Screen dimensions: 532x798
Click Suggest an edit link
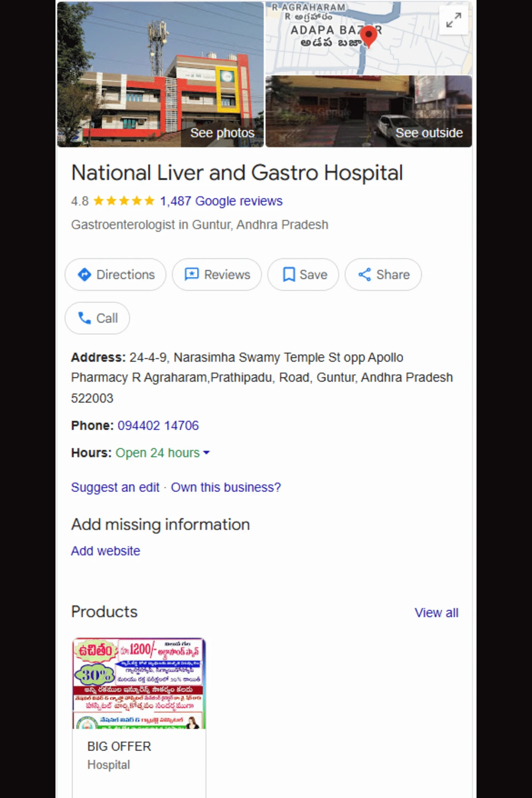pos(115,487)
